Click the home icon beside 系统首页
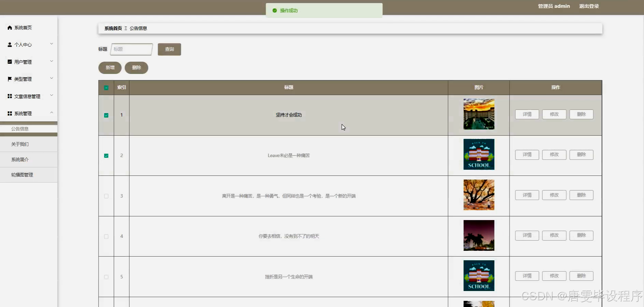This screenshot has width=644, height=307. (x=10, y=28)
